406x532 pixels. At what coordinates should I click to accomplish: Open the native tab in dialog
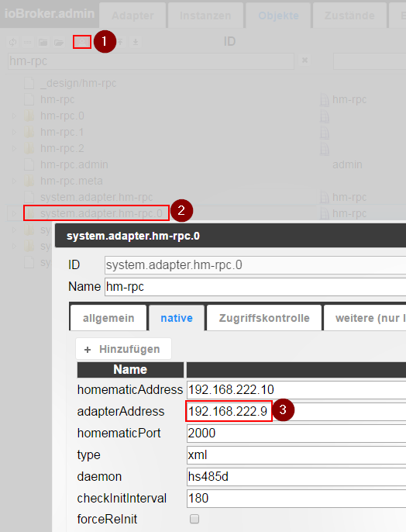[177, 318]
